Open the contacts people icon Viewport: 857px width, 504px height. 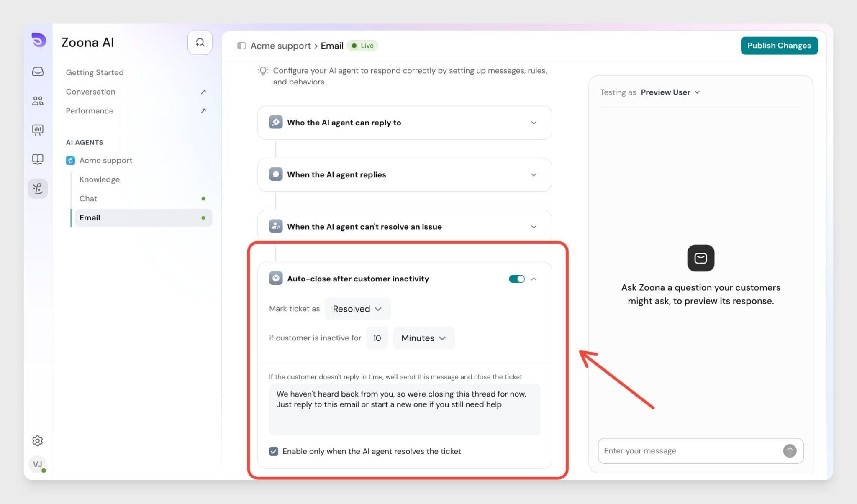[x=38, y=100]
